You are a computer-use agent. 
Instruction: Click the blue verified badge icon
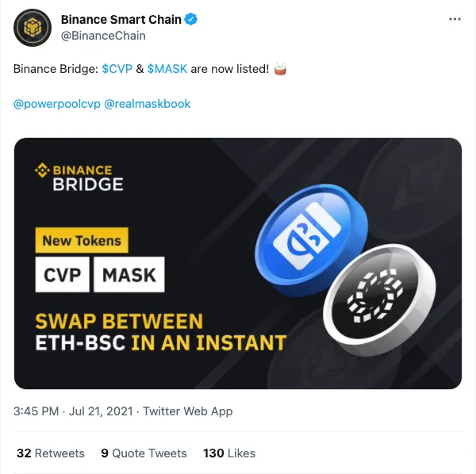click(191, 19)
